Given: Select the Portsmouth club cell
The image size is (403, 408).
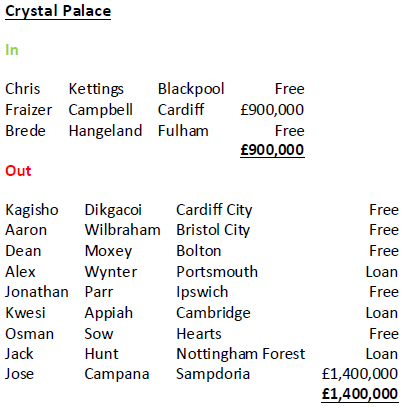Looking at the screenshot, I should (x=217, y=272).
